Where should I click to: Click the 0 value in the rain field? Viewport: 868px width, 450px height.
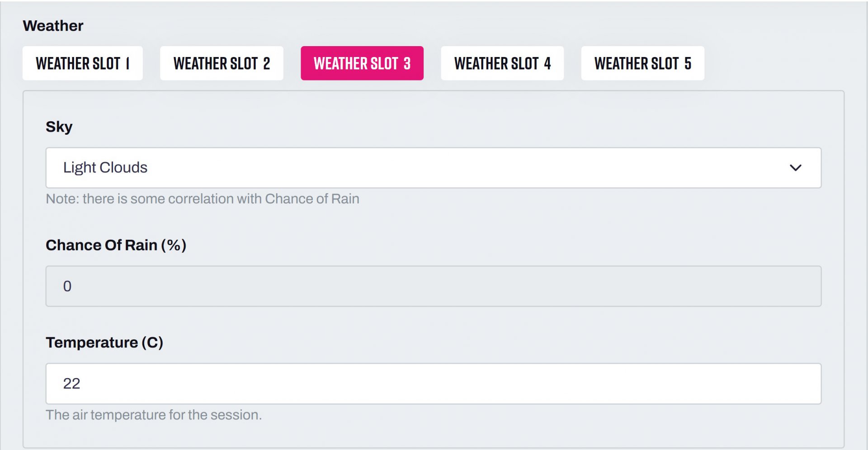point(67,286)
